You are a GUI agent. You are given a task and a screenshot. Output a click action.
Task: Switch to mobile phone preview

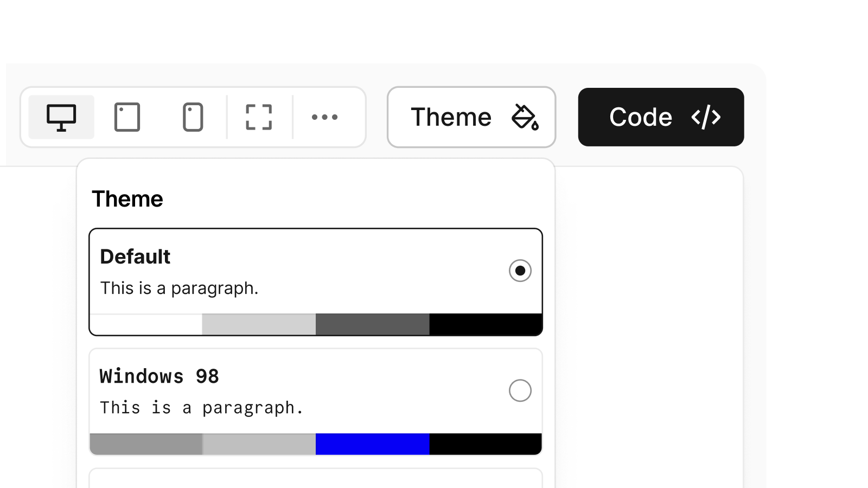coord(193,117)
